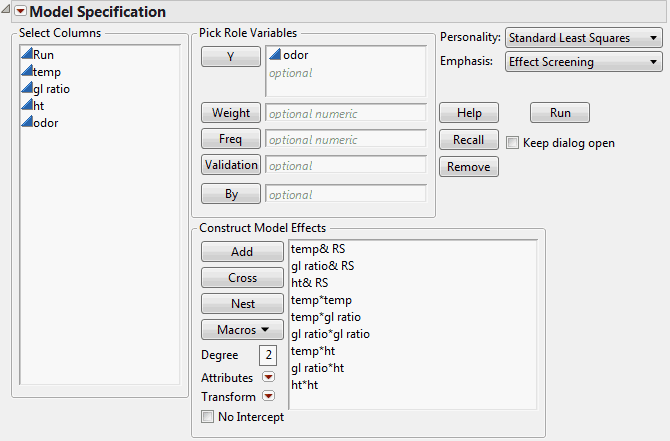
Task: Select the ht*ht effect in the list
Action: 304,385
